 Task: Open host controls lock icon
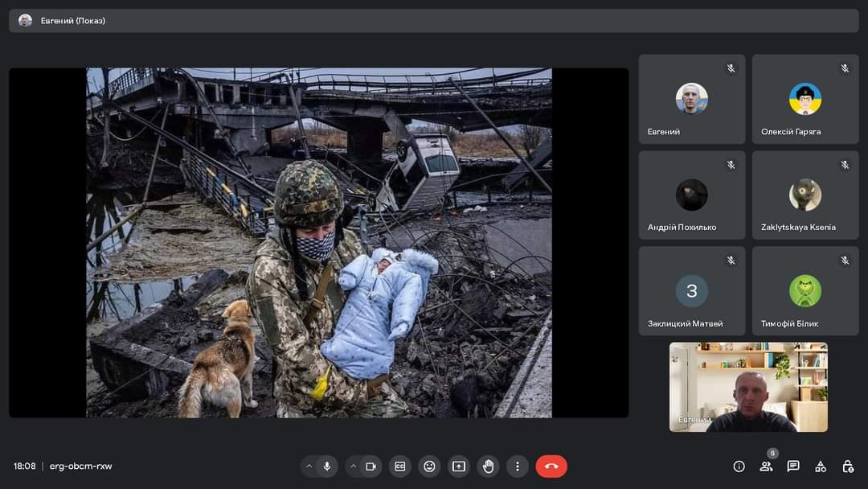click(848, 466)
